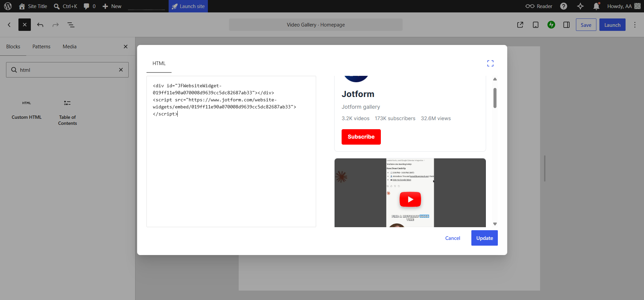Screen dimensions: 644x300
Task: Play the YouTube video thumbnail
Action: tap(410, 199)
